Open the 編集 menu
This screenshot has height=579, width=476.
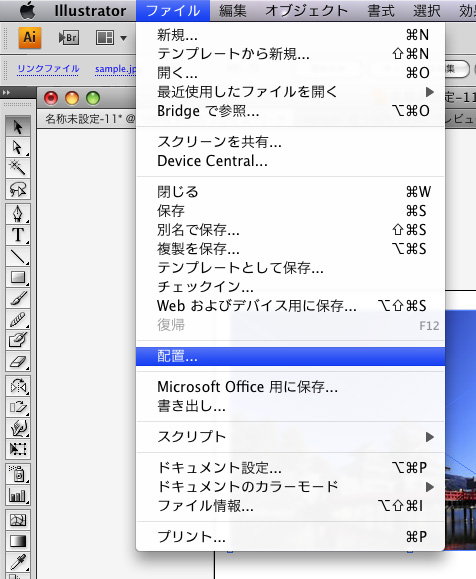click(x=233, y=11)
